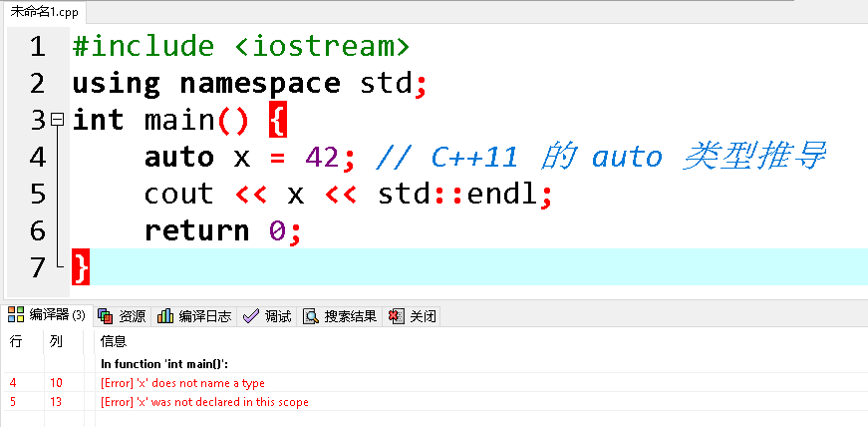Click the 行 column header
Viewport: 868px width, 427px height.
coord(16,341)
